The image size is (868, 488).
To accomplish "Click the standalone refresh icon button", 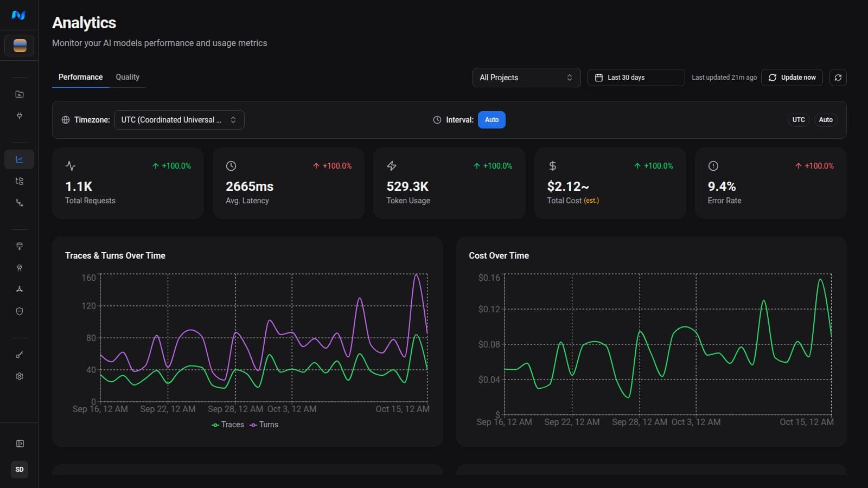I will (838, 78).
